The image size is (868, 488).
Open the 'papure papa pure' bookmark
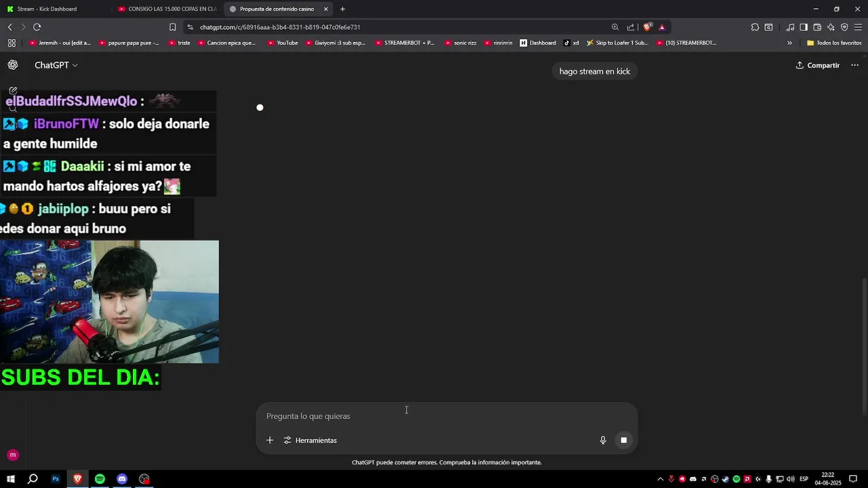pyautogui.click(x=129, y=43)
